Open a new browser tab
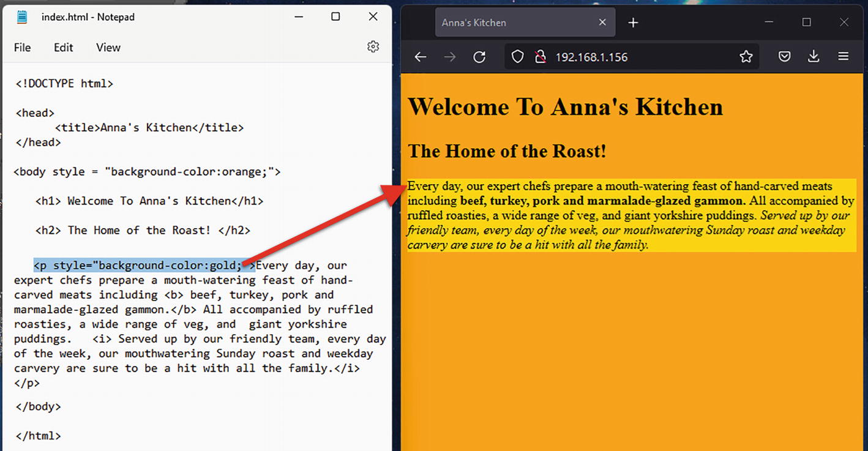This screenshot has width=868, height=451. tap(633, 23)
